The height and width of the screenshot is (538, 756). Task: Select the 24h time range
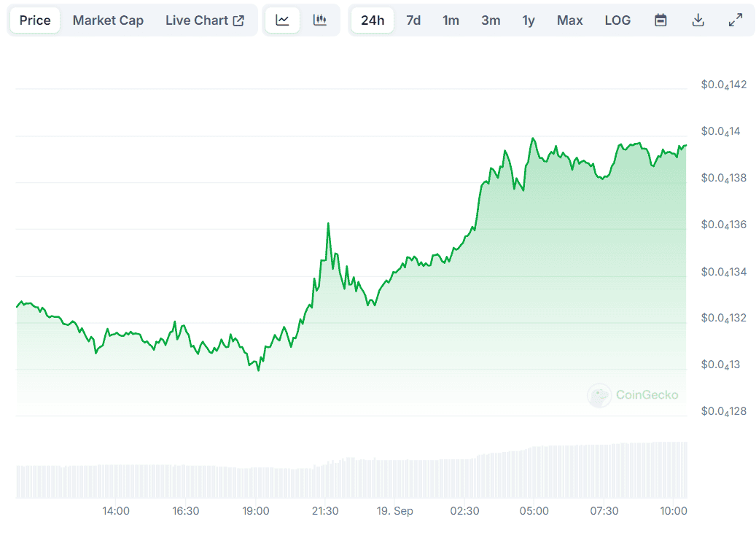coord(373,20)
